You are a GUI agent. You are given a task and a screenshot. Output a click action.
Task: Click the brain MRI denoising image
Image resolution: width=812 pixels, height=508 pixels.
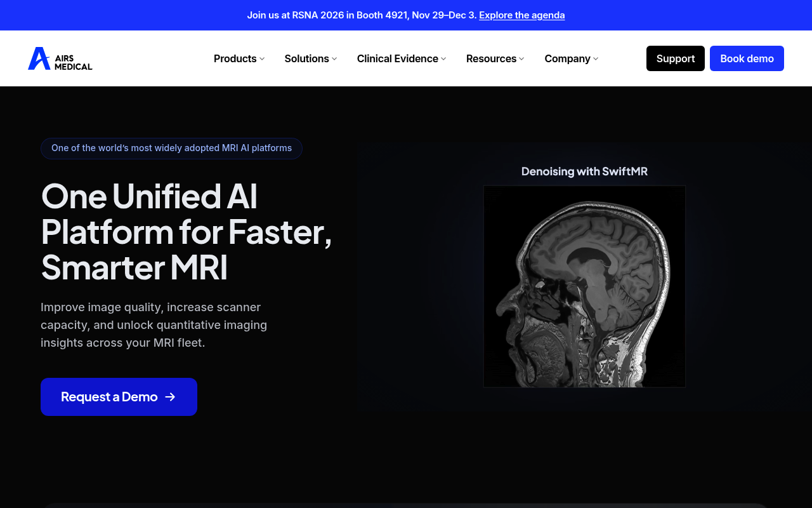(x=584, y=286)
